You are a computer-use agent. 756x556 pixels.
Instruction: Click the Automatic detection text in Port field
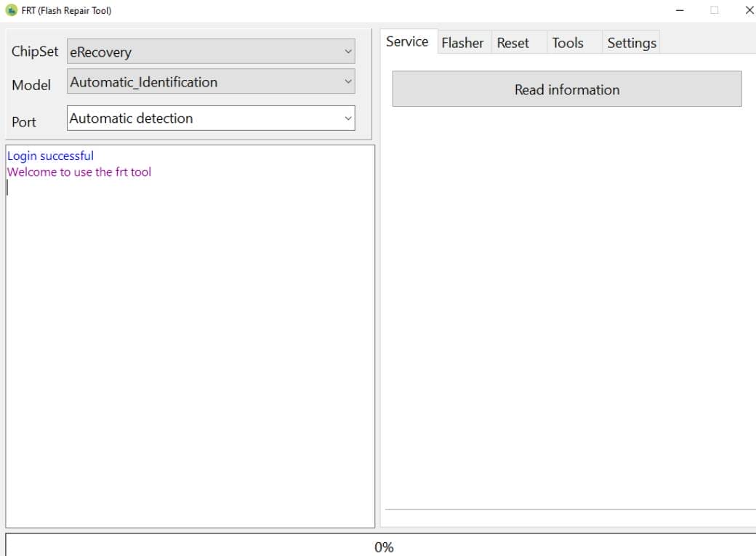tap(131, 118)
